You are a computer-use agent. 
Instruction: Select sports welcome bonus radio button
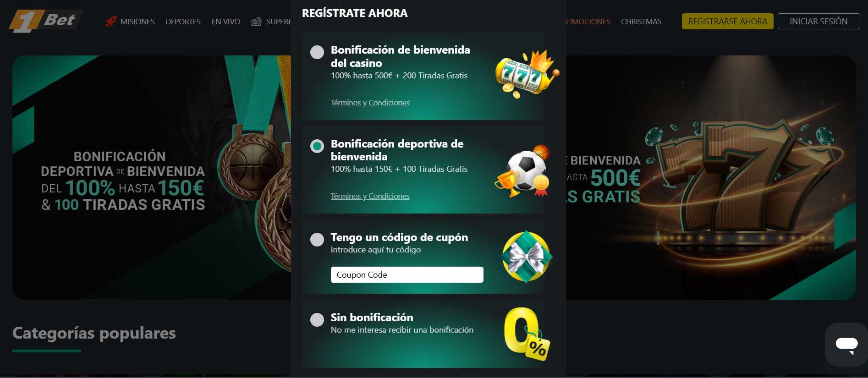pos(317,146)
